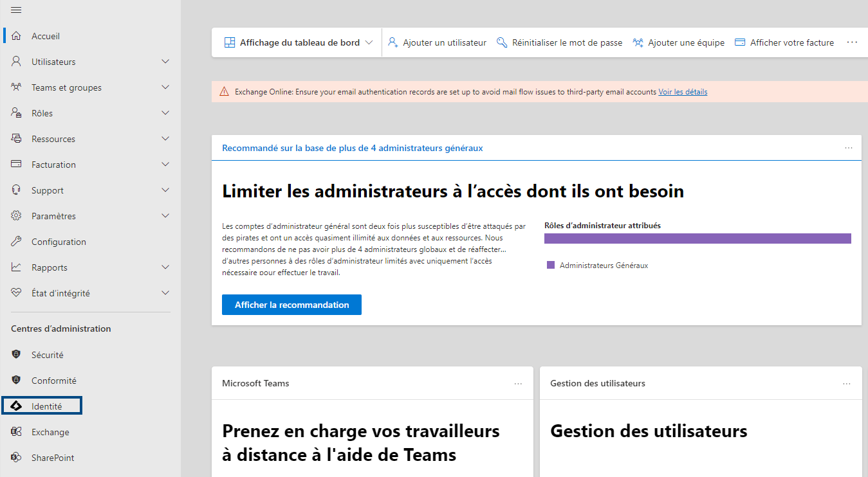
Task: Open the Microsoft Teams card options ellipsis
Action: click(518, 384)
